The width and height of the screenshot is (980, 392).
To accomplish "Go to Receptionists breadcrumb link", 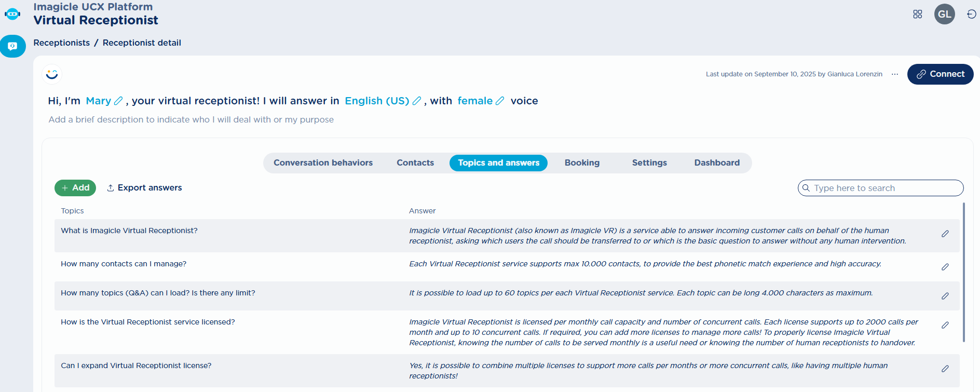I will (61, 43).
